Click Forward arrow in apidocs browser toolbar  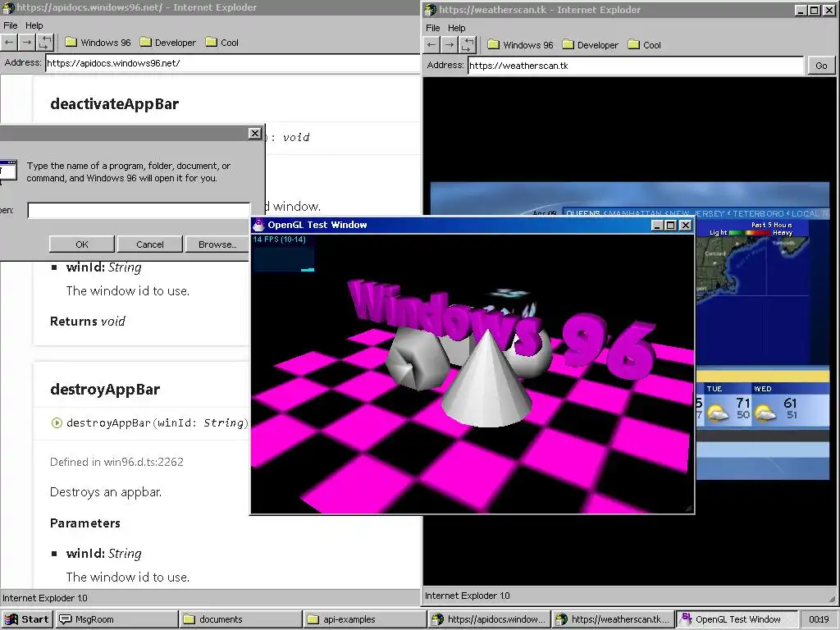pos(27,43)
